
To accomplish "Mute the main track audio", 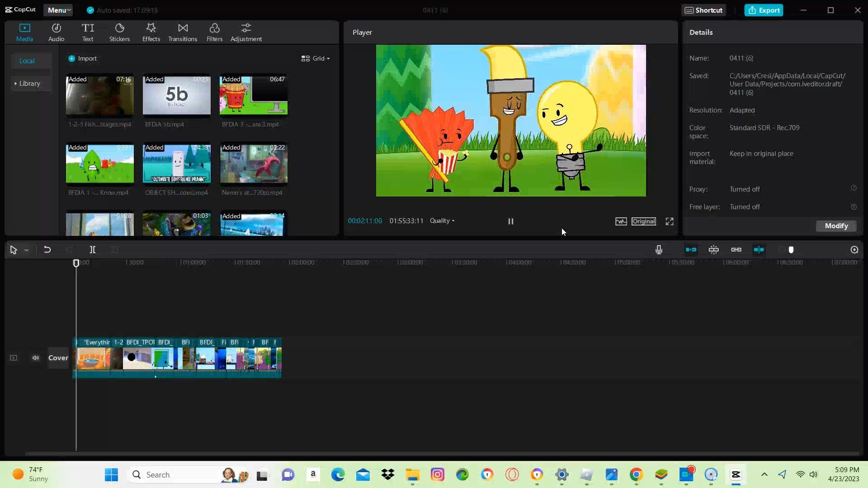I will (35, 358).
